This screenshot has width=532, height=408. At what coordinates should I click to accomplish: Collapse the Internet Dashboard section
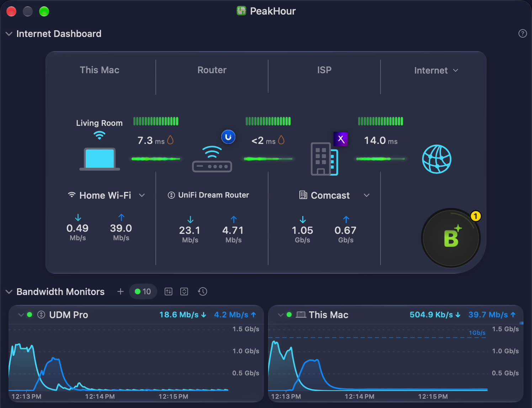pyautogui.click(x=9, y=34)
